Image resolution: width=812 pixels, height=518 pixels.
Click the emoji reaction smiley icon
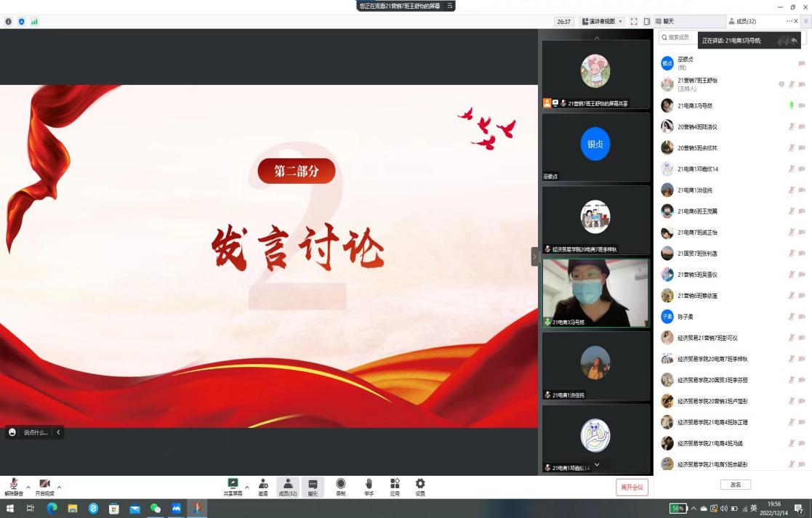tap(12, 432)
